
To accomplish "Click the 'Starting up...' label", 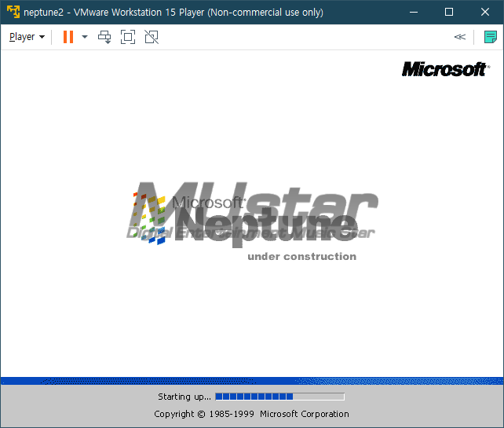I will [184, 397].
